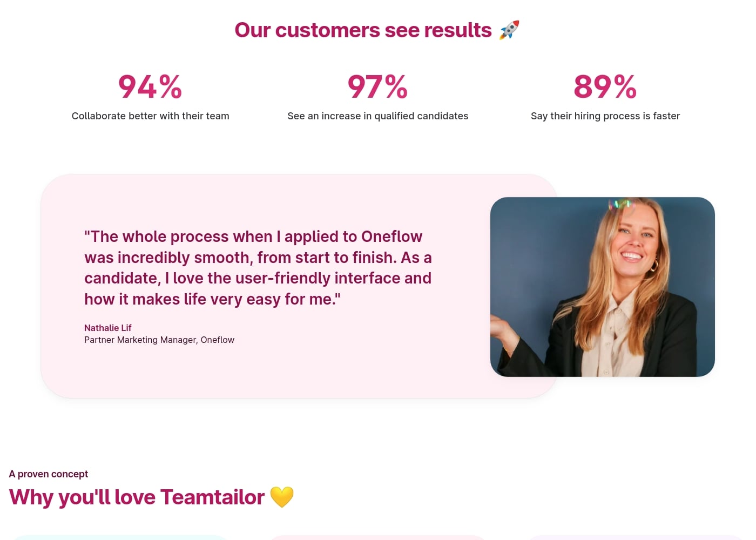Click the pink card edge at bottom center
Viewport: 756px width, 540px height.
coord(377,537)
